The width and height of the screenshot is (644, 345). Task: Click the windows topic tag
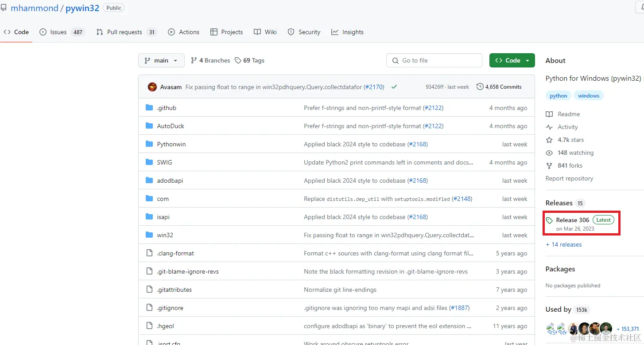click(x=589, y=96)
